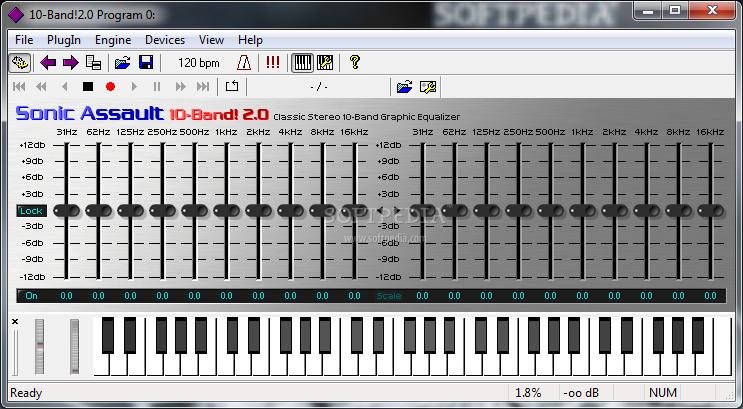The height and width of the screenshot is (409, 743).
Task: Go to previous program with left arrow
Action: point(48,63)
